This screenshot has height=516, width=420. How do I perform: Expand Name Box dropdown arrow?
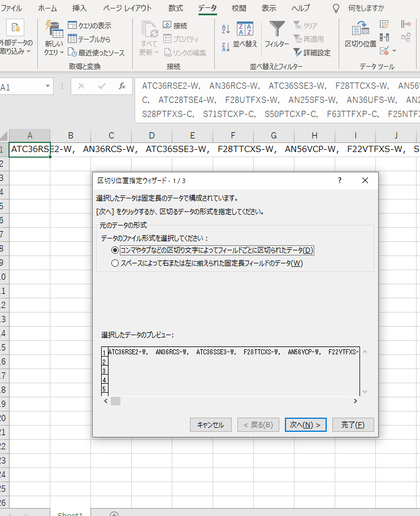(x=47, y=86)
